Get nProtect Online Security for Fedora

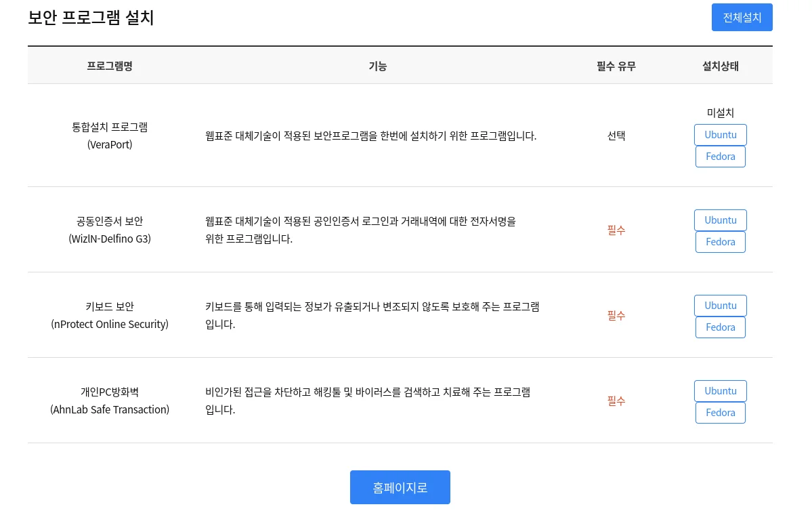[720, 327]
